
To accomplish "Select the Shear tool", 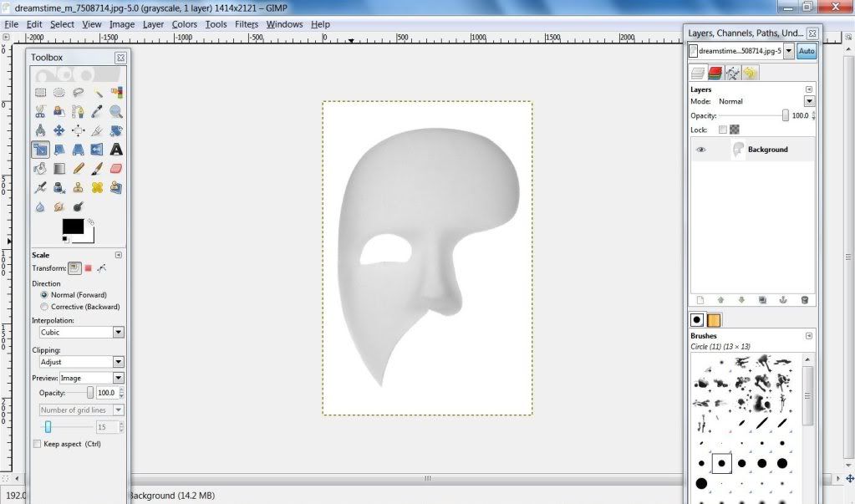I will (x=59, y=150).
